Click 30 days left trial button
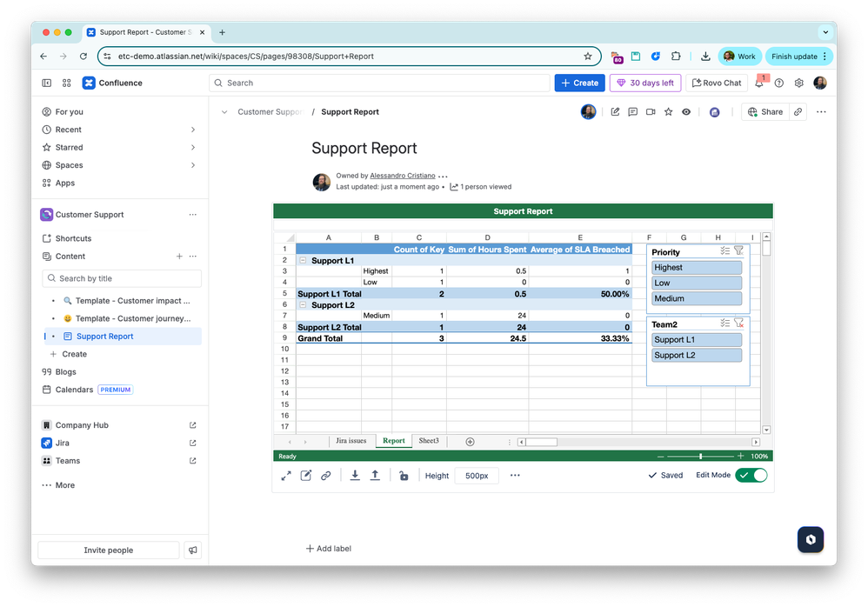 click(x=645, y=83)
